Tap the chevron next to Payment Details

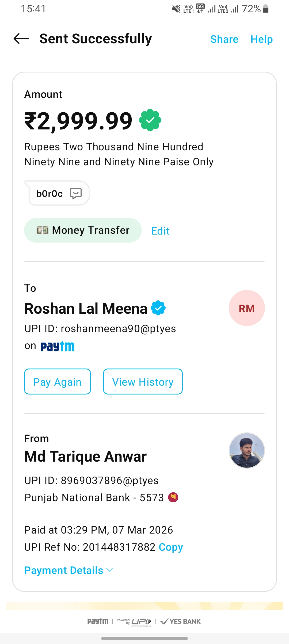pos(110,570)
